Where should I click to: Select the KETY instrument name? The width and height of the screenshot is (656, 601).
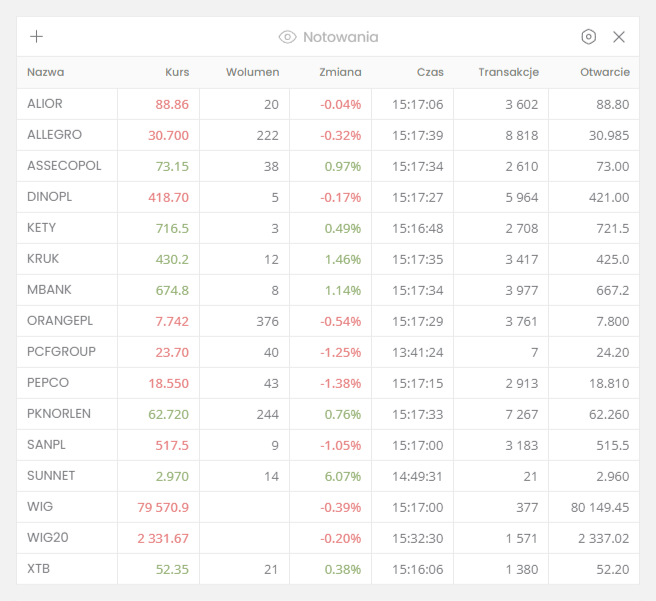coord(41,228)
